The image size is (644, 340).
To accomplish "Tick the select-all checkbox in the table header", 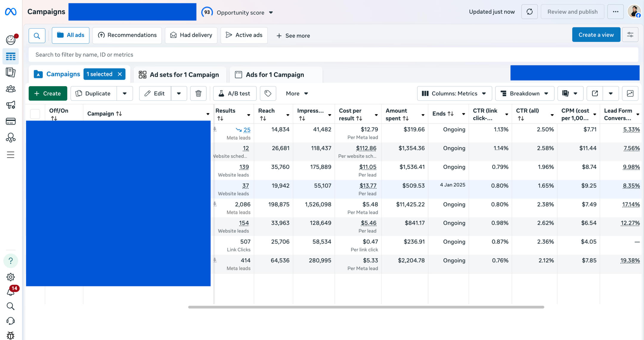I will coord(35,114).
